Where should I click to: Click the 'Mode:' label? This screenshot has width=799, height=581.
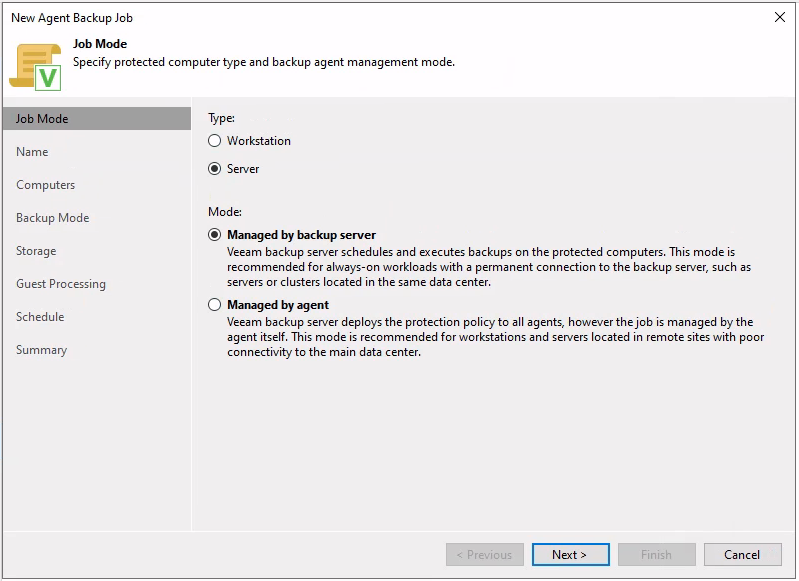pos(225,212)
